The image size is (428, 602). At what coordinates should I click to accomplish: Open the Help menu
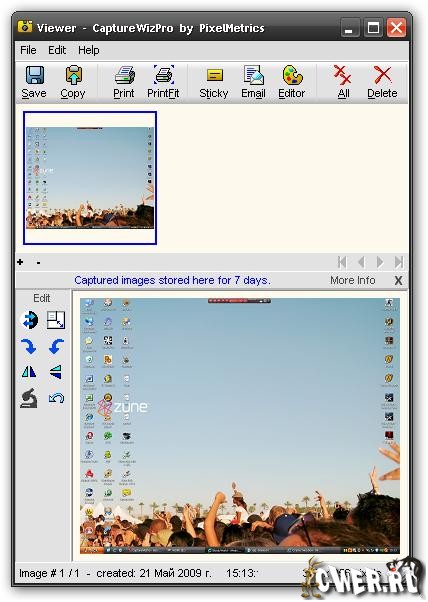pyautogui.click(x=89, y=50)
